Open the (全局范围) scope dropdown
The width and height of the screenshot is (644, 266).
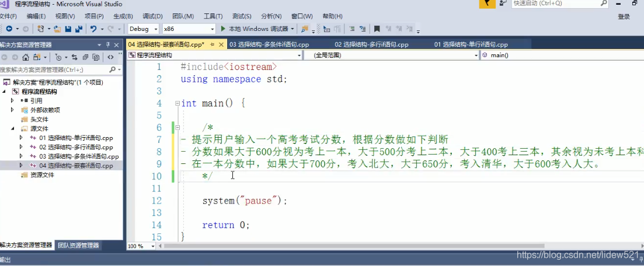point(476,55)
